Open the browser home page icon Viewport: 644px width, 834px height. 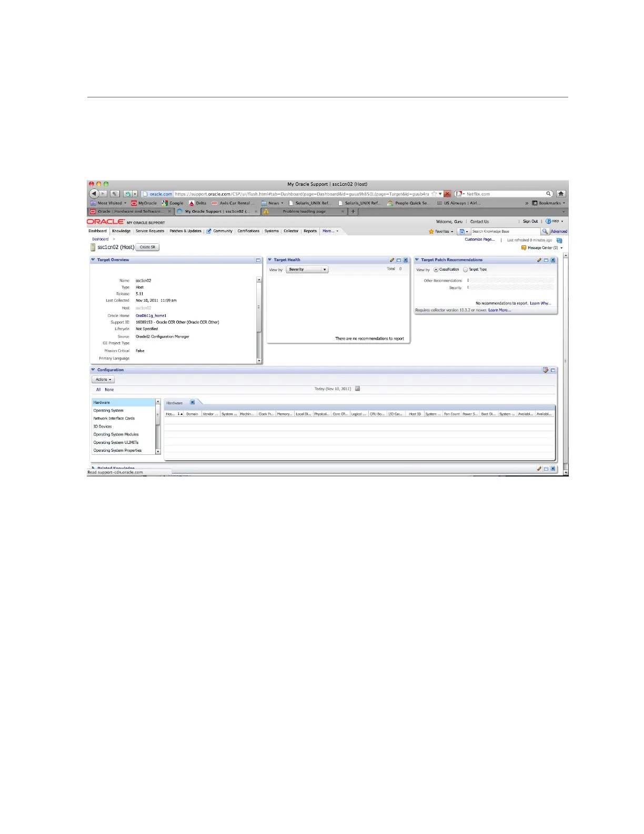[561, 194]
